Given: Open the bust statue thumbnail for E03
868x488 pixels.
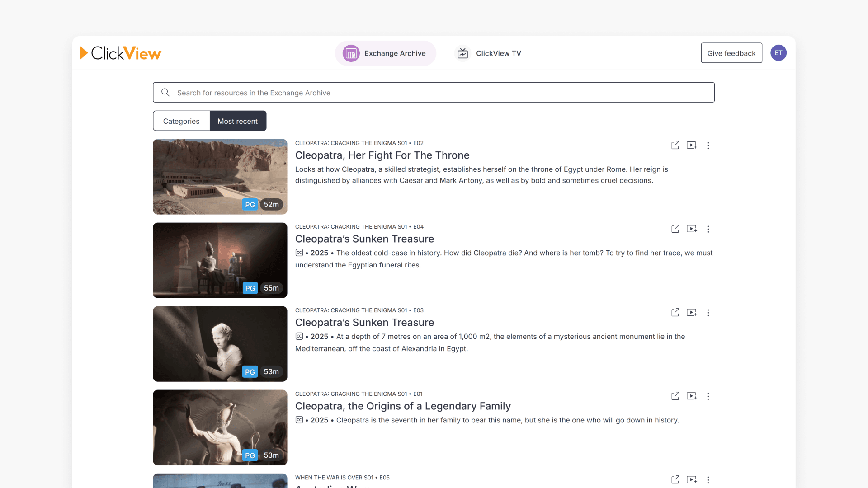Looking at the screenshot, I should tap(220, 344).
